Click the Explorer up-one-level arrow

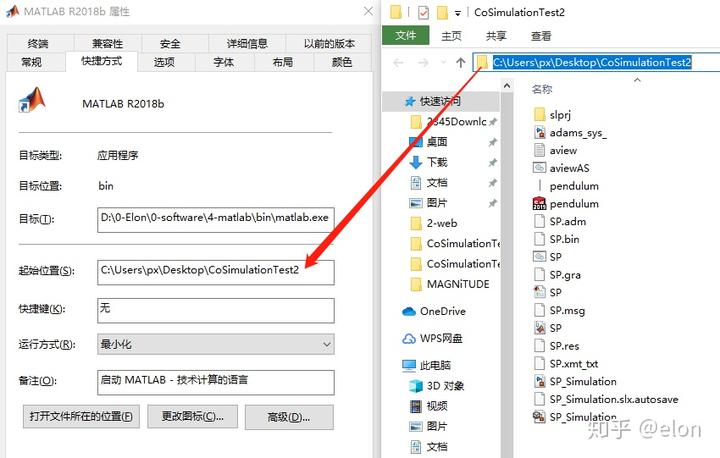[x=461, y=62]
